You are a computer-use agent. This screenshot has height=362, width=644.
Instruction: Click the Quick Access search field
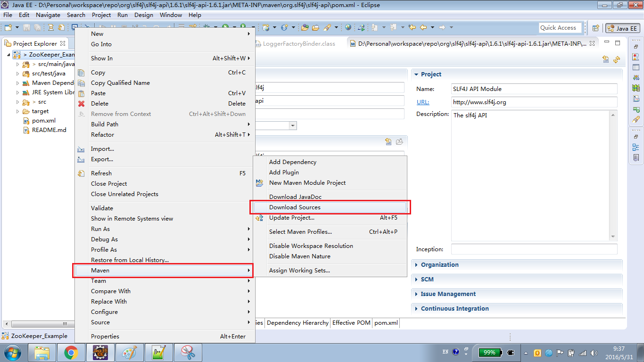click(560, 28)
